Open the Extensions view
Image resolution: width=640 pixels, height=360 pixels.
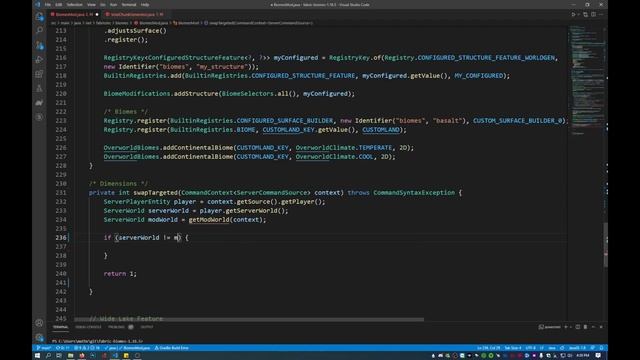pos(39,74)
